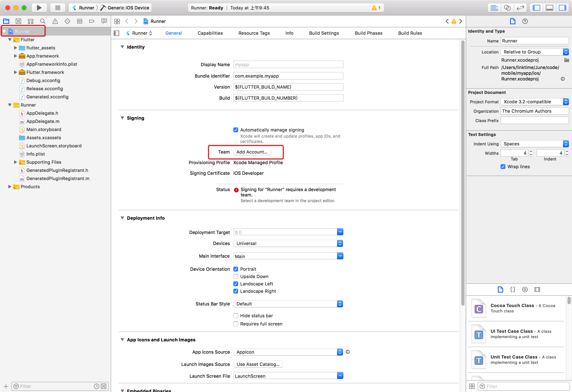Show the Version editor
Image resolution: width=572 pixels, height=392 pixels.
tap(520, 8)
